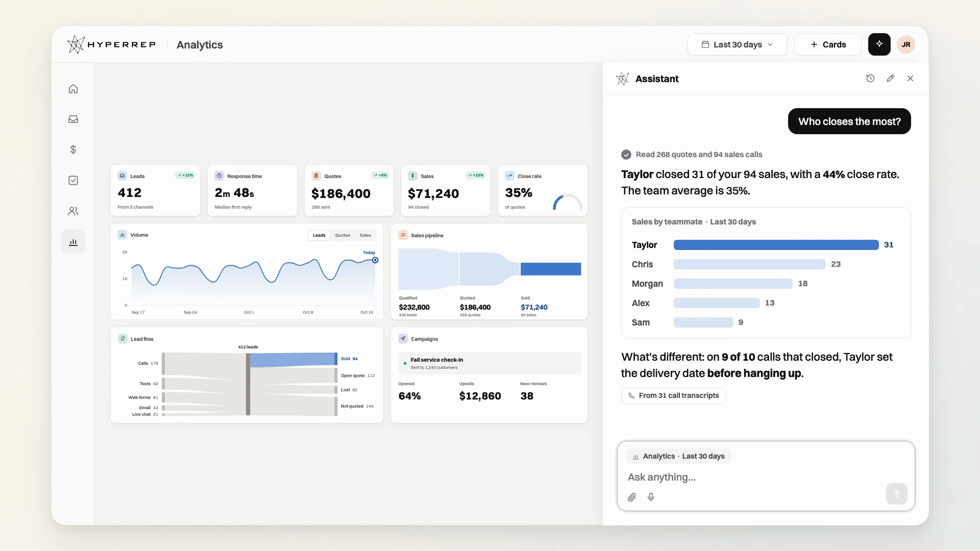980x551 pixels.
Task: Open the Tasks checkmark sidebar icon
Action: pyautogui.click(x=73, y=180)
